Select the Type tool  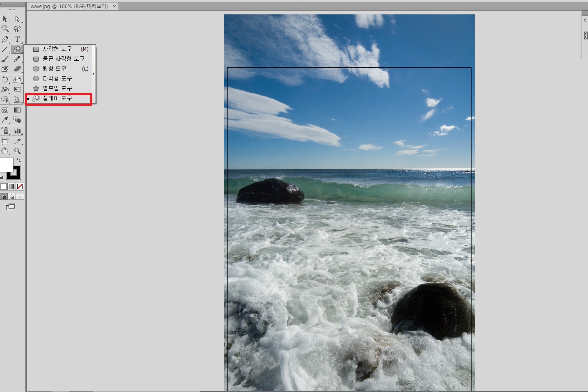tap(17, 39)
